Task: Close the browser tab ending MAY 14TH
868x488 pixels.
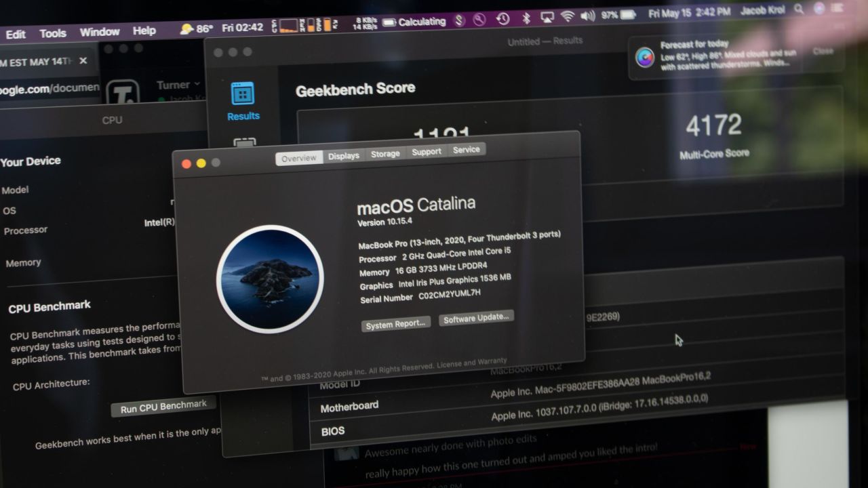Action: click(x=83, y=61)
